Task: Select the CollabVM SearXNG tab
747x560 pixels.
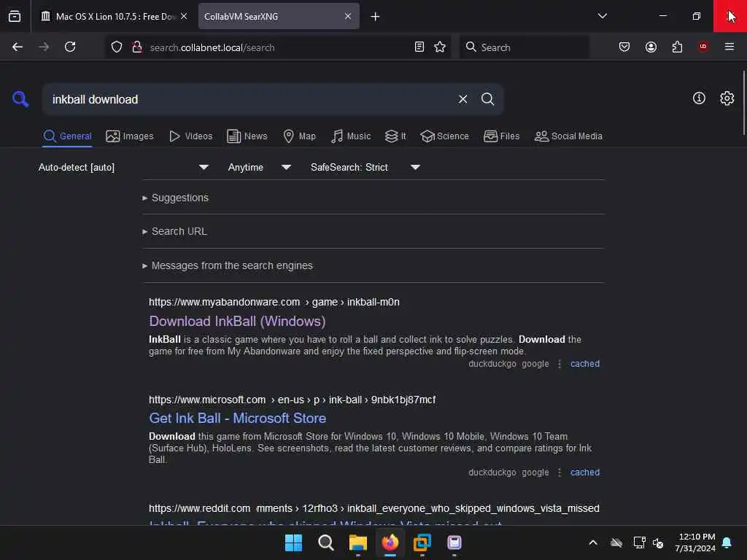Action: 279,16
